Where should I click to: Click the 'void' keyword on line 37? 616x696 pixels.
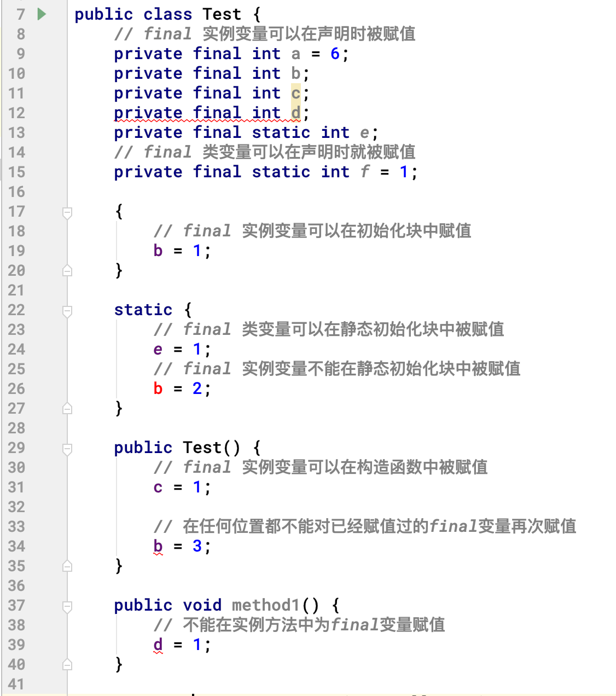click(202, 605)
